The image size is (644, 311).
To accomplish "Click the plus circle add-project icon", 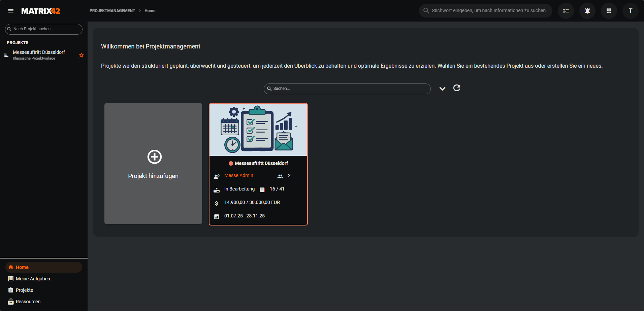I will click(155, 157).
